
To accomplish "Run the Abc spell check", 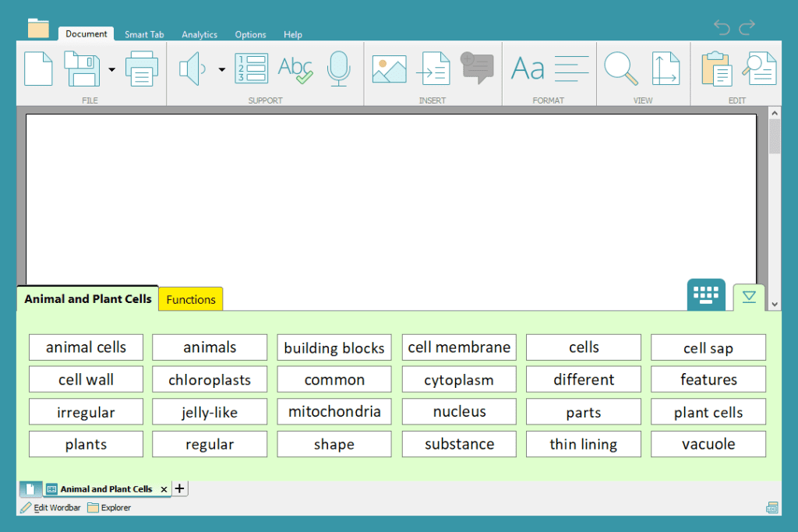I will [295, 69].
